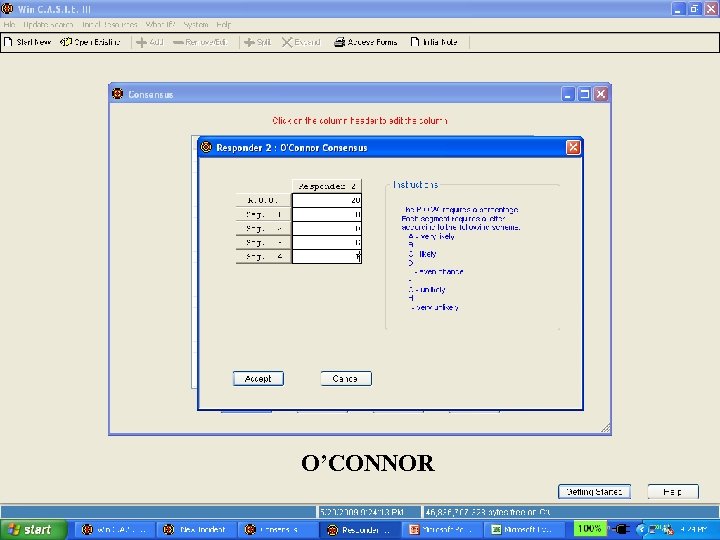Click the R.O.W. value field showing 20

click(327, 200)
